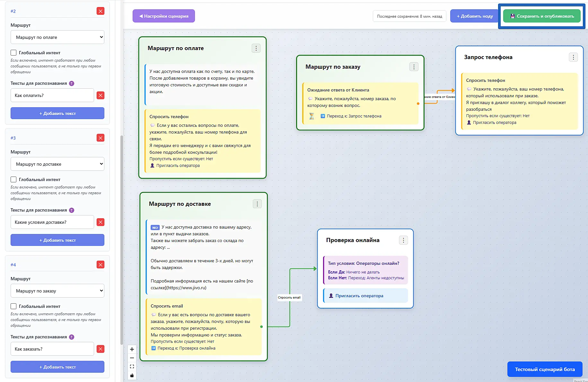588x382 pixels.
Task: Delete intent block #2
Action: pyautogui.click(x=101, y=11)
